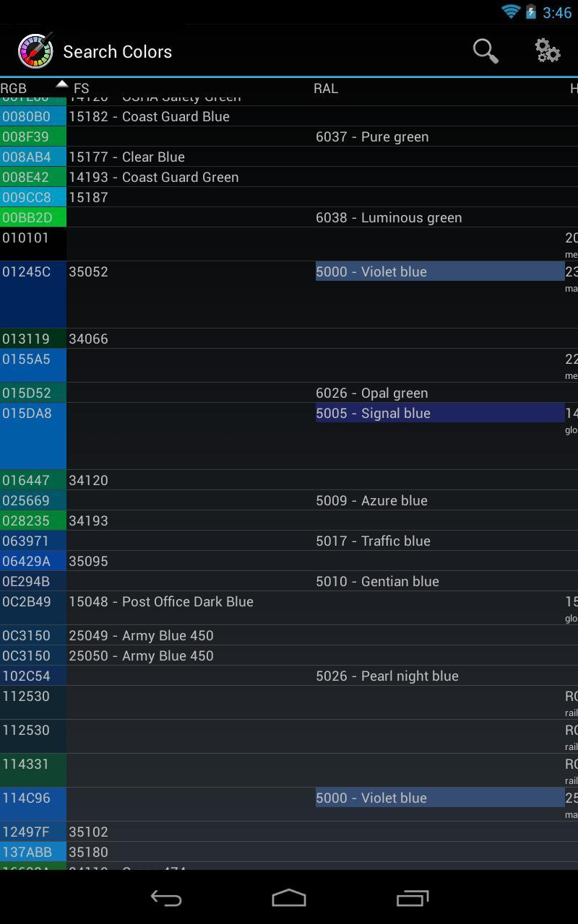Pick the 00BB2D green swatch
The image size is (578, 924).
pyautogui.click(x=33, y=217)
